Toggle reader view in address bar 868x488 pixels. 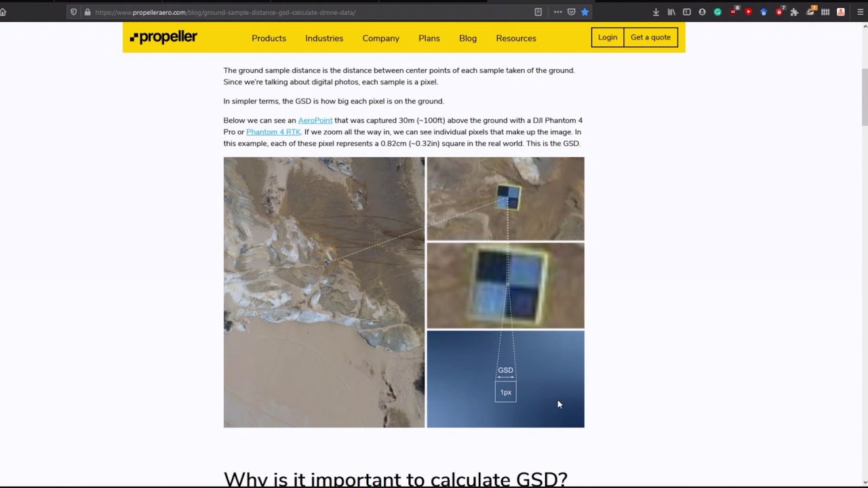(x=538, y=12)
